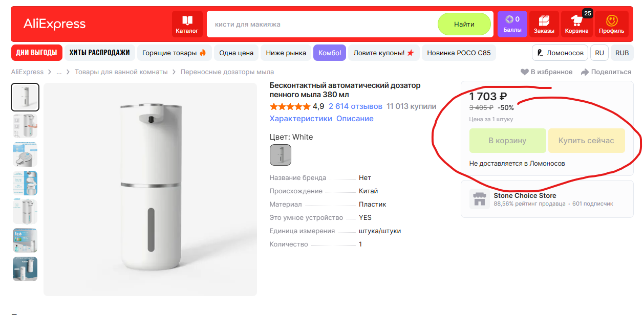The height and width of the screenshot is (315, 644).
Task: Add product to В избранное
Action: click(546, 72)
